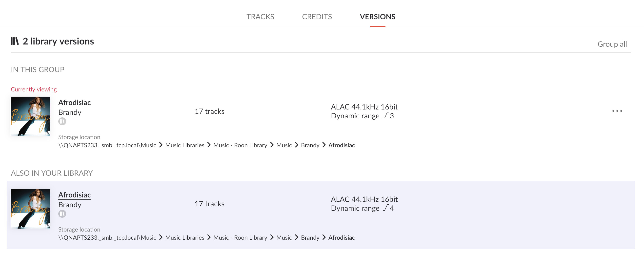This screenshot has width=644, height=256.
Task: Click the library versions header icon
Action: 15,41
